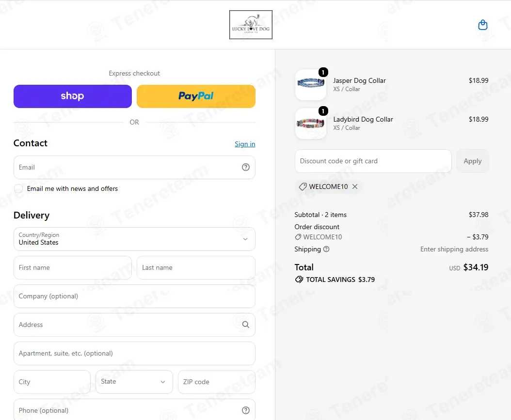Pay with Shop express checkout
511x420 pixels.
pyautogui.click(x=73, y=96)
